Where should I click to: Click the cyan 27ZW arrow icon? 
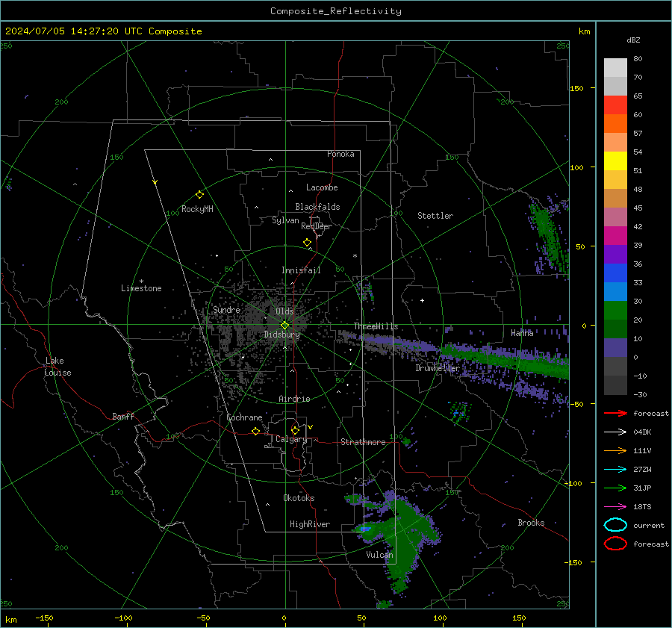point(615,470)
